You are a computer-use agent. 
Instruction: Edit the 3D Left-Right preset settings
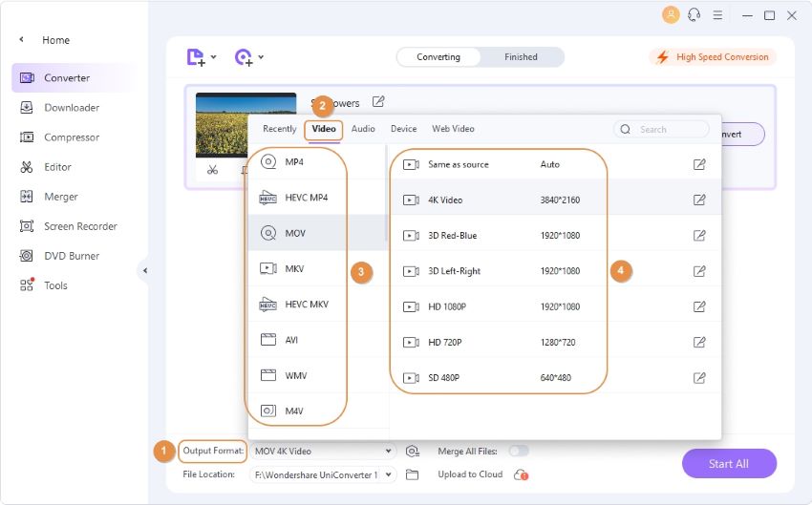(x=699, y=271)
